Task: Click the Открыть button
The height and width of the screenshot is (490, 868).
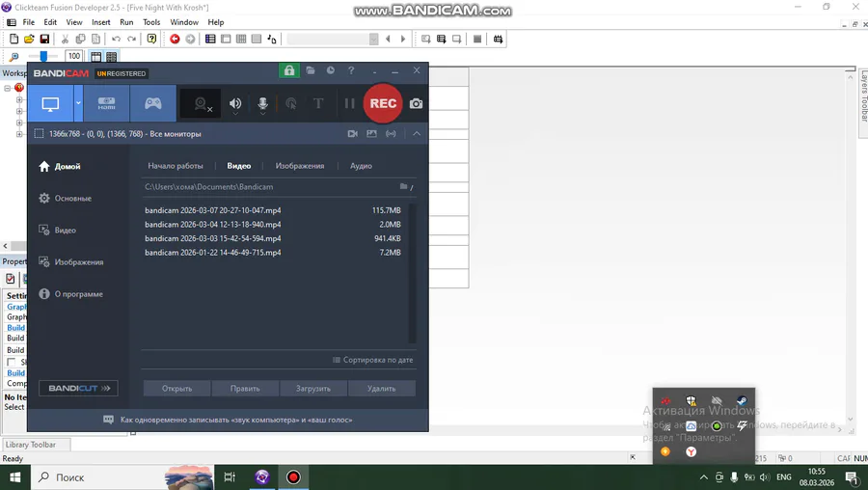Action: [177, 388]
